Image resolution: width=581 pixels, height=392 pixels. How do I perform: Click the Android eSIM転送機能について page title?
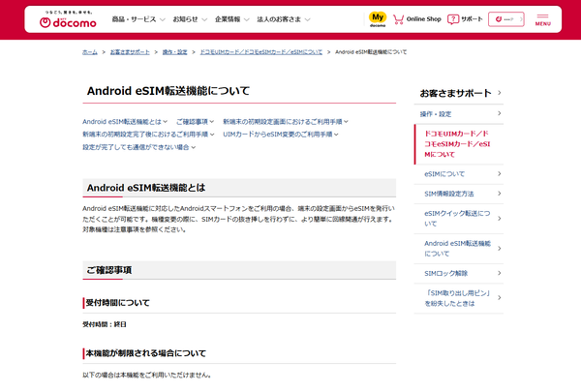click(168, 91)
